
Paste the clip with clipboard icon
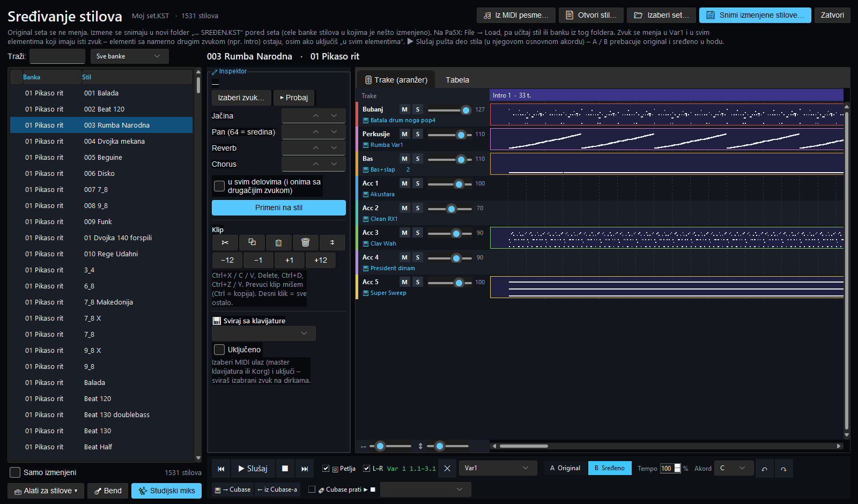coord(279,242)
